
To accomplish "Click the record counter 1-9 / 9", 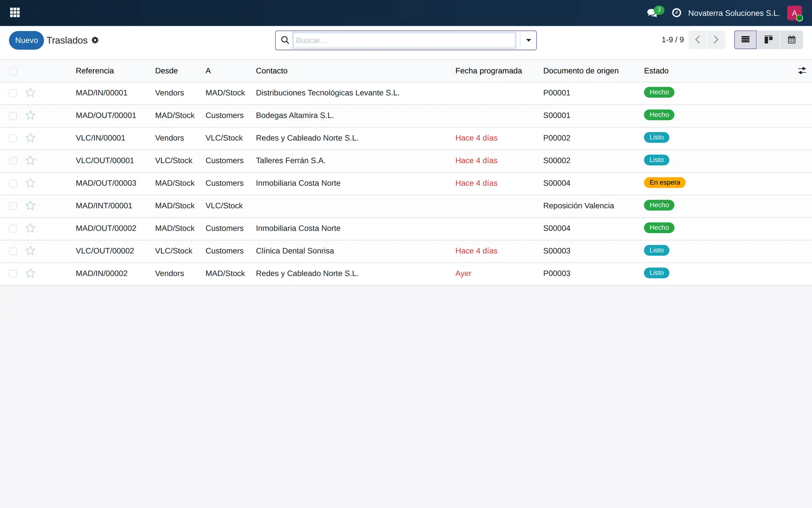I will 672,40.
